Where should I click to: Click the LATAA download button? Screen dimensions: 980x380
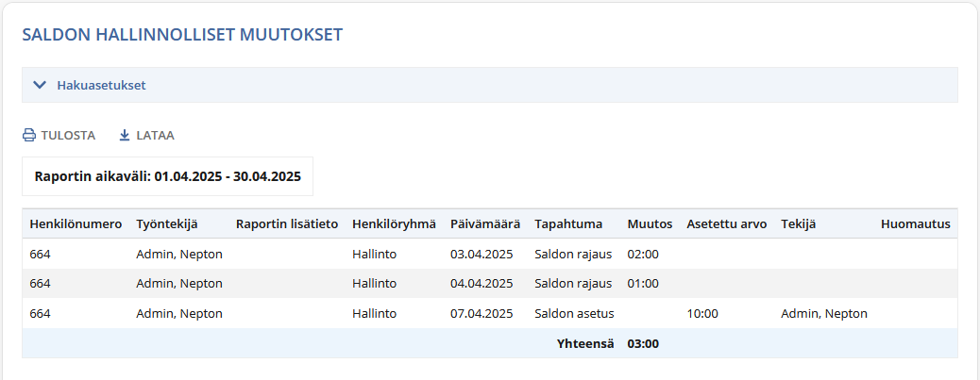coord(146,135)
